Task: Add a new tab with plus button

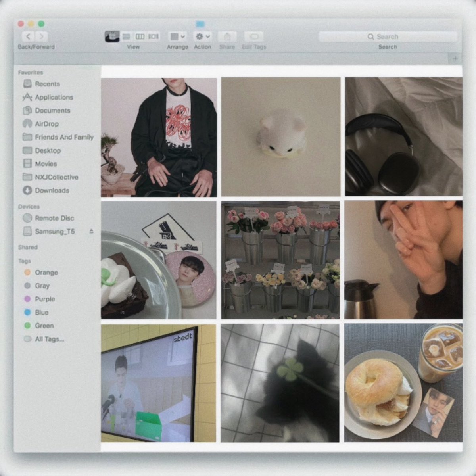Action: tap(455, 59)
